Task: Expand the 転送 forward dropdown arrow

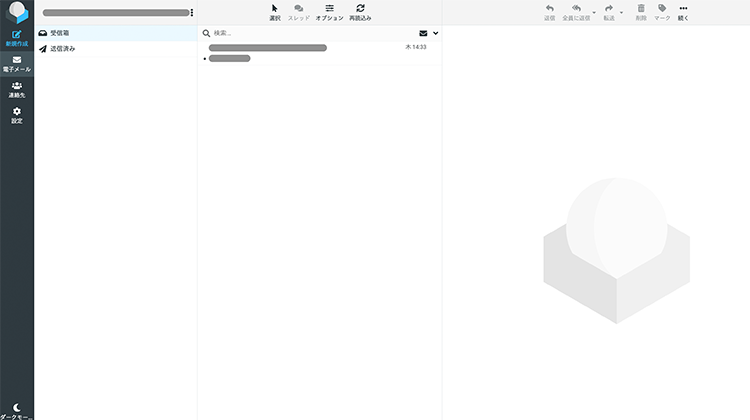Action: pyautogui.click(x=622, y=13)
